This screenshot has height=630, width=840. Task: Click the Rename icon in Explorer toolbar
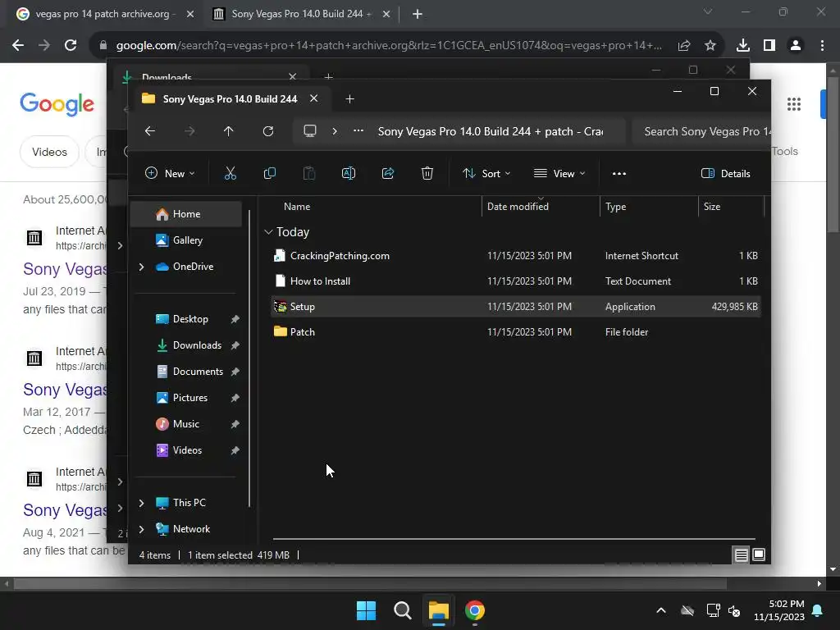(348, 173)
